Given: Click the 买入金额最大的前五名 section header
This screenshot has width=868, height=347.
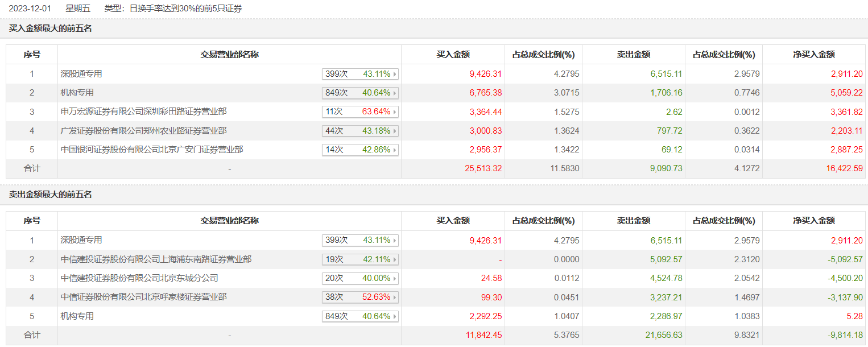Looking at the screenshot, I should click(x=51, y=28).
